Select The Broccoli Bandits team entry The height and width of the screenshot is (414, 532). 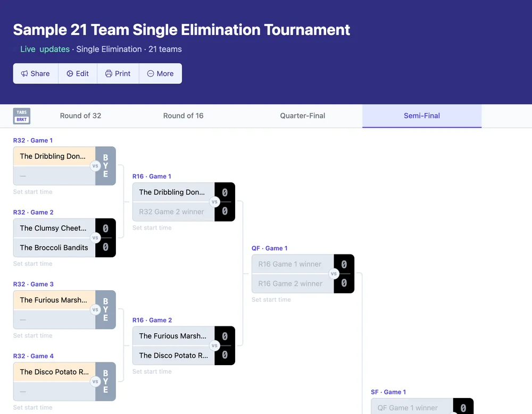coord(54,248)
